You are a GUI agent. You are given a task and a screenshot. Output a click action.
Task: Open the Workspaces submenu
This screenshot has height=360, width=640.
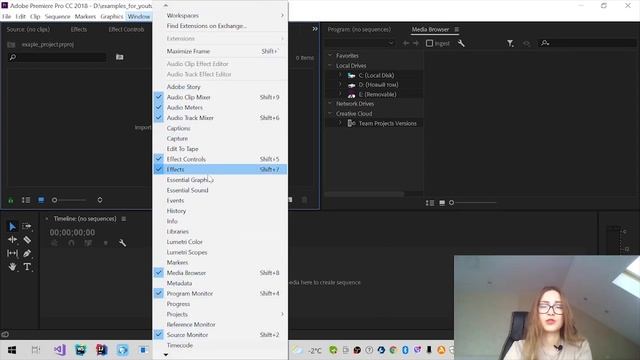(x=220, y=16)
